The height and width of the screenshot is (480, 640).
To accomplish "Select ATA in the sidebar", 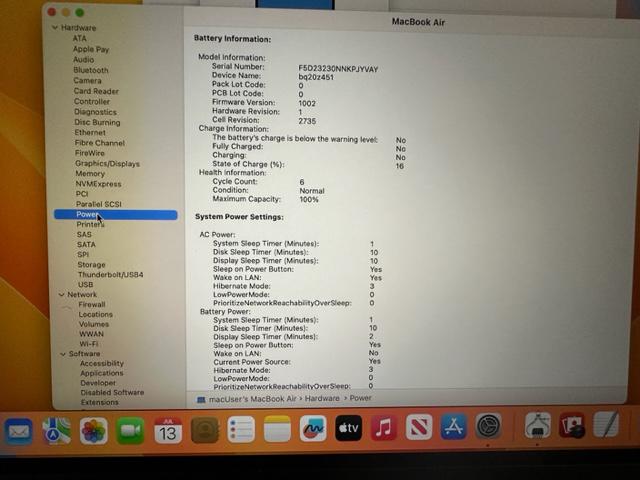I will [x=80, y=38].
